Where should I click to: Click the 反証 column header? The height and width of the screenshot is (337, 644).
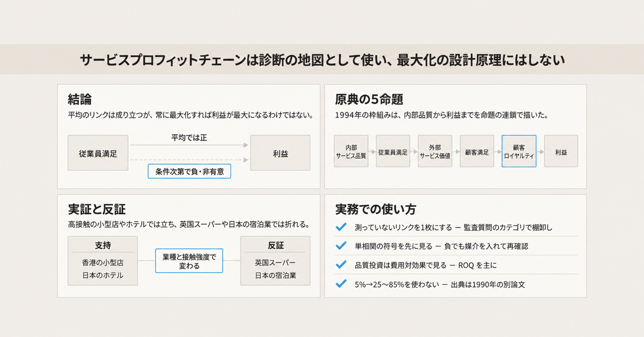pos(276,245)
